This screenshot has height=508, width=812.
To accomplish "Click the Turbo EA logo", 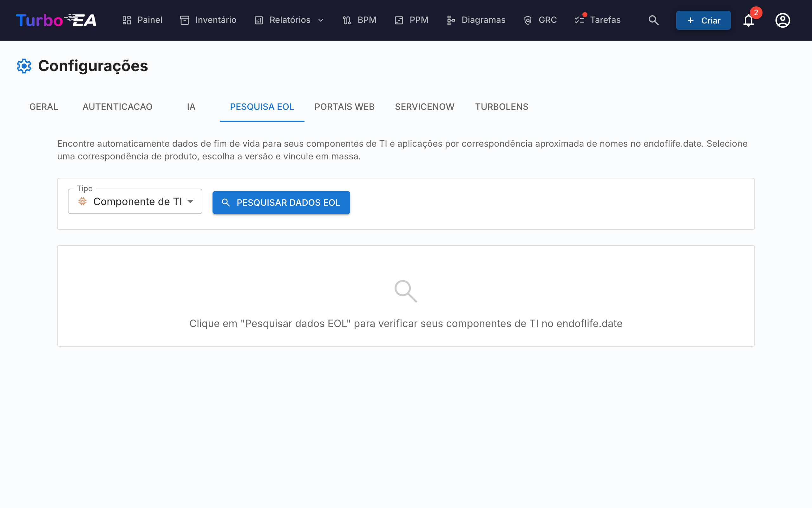I will point(56,20).
